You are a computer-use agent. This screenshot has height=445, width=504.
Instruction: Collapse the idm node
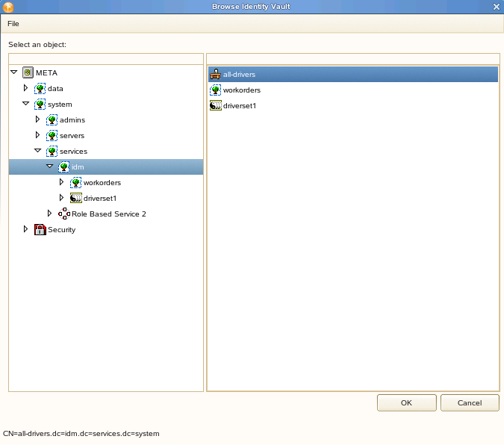coord(49,167)
